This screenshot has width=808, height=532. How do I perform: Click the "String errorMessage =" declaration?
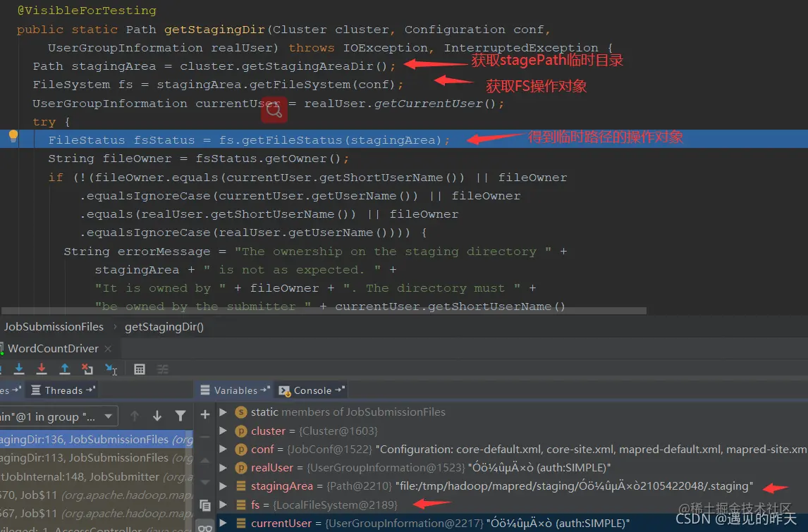[145, 252]
